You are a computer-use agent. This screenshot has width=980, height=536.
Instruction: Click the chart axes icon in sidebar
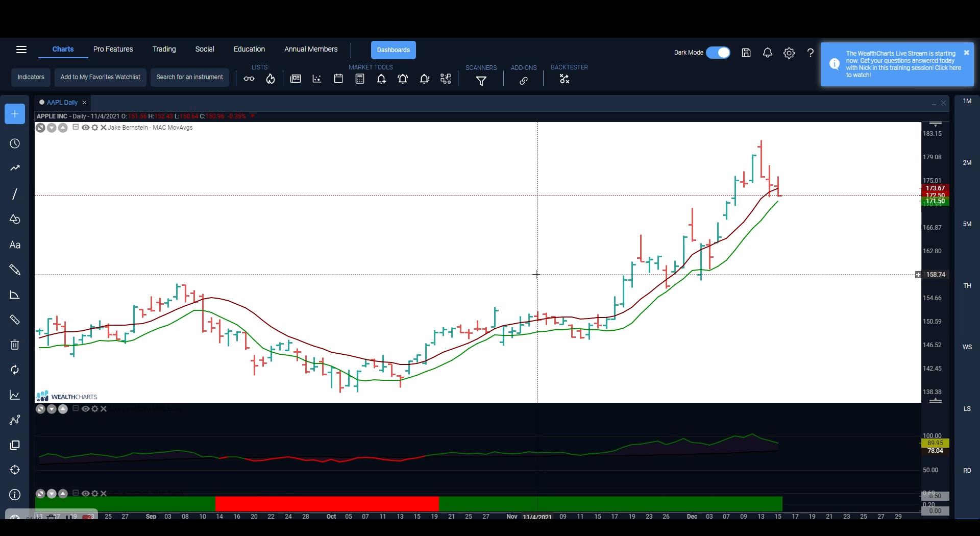(15, 395)
